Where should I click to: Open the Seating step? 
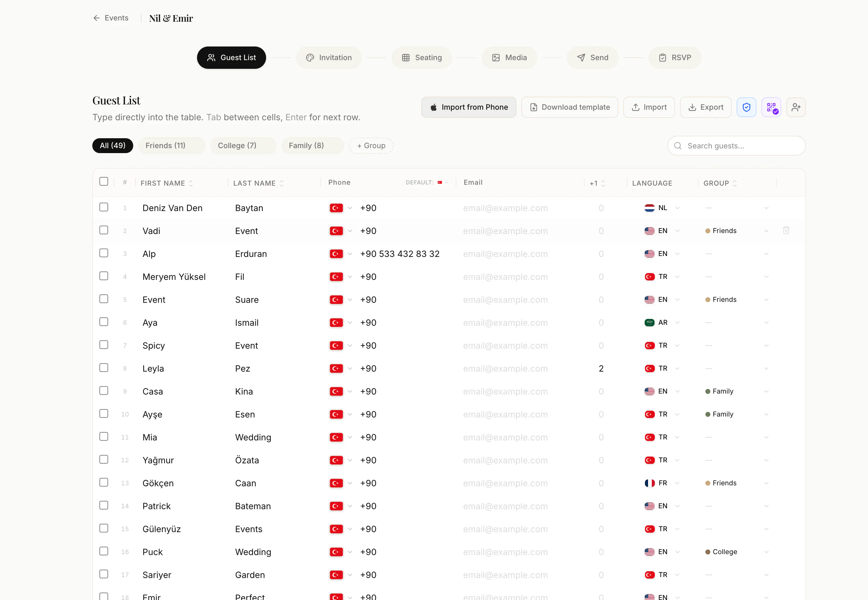click(x=422, y=58)
